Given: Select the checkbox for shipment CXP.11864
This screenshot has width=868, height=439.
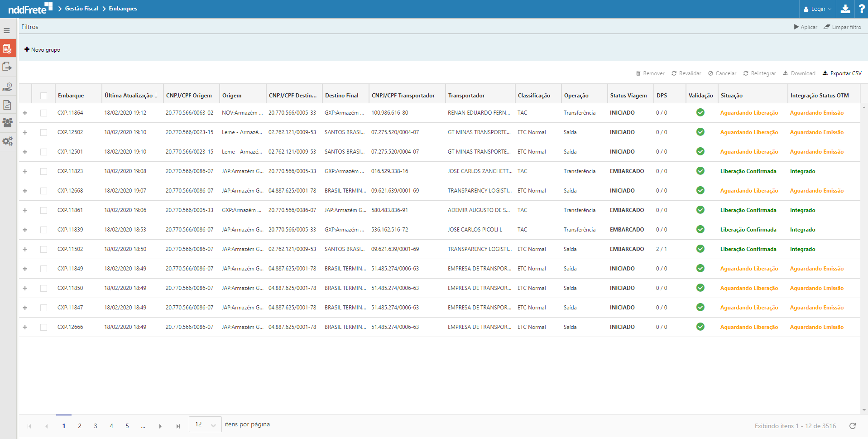Looking at the screenshot, I should click(x=43, y=113).
